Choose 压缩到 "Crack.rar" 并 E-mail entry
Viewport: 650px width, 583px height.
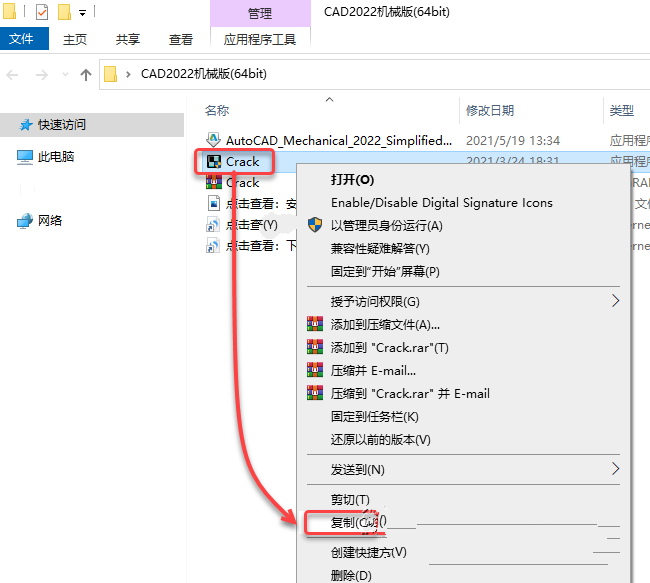[x=410, y=394]
